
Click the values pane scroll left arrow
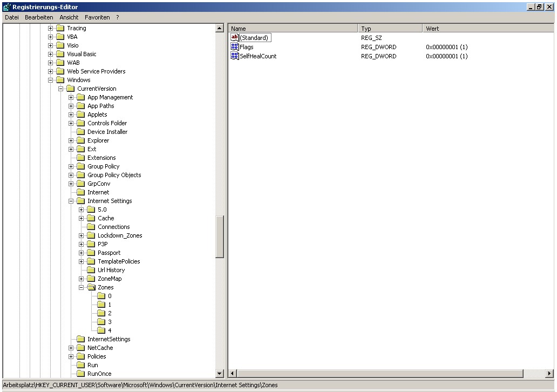click(233, 373)
